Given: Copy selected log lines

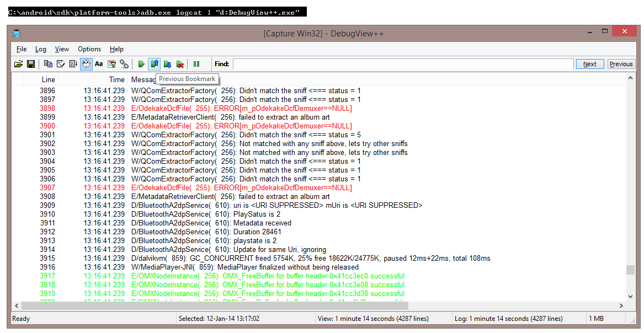Looking at the screenshot, I should coord(48,63).
